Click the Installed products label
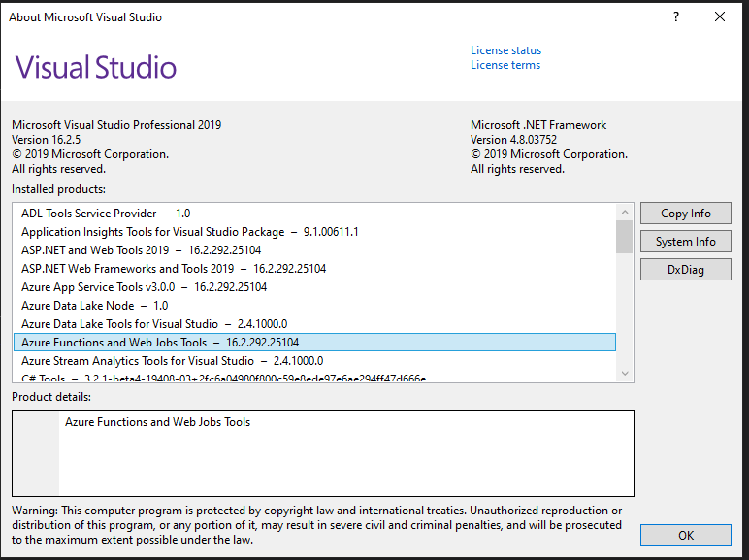Viewport: 749px width, 560px height. [x=59, y=189]
